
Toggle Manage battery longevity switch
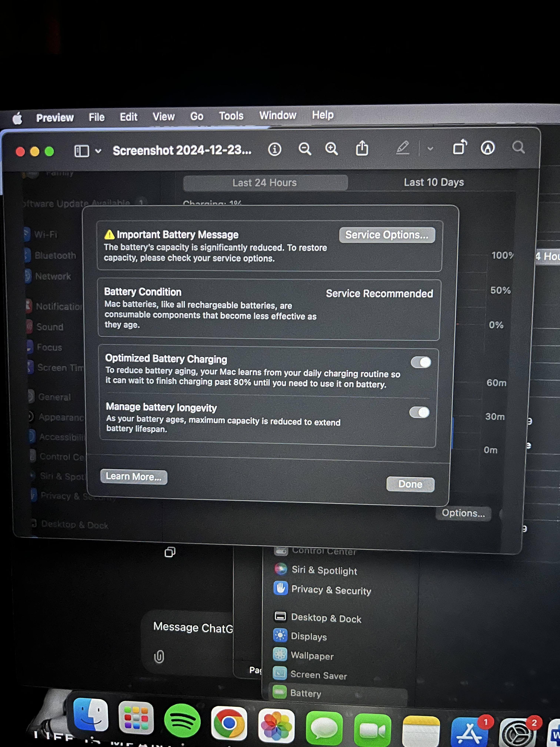pyautogui.click(x=419, y=412)
